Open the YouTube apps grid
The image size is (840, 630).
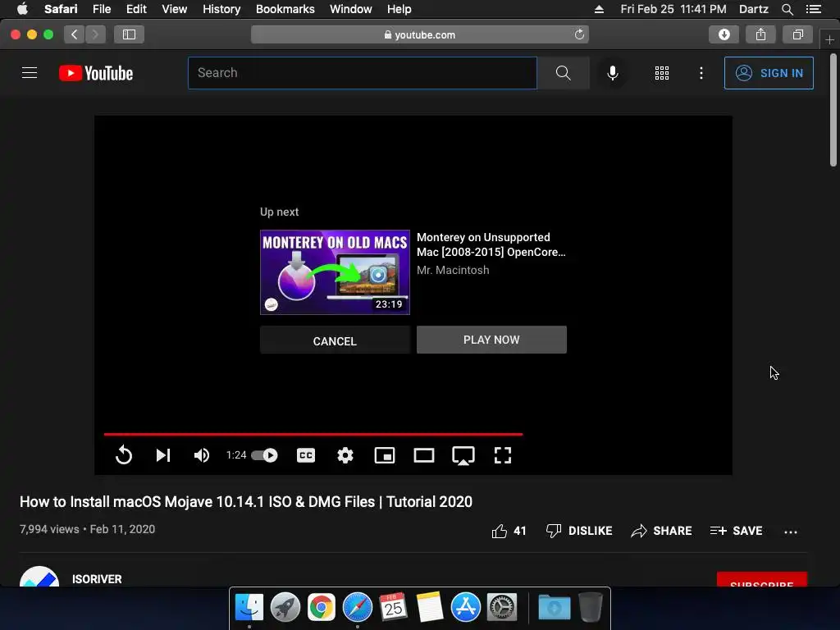tap(662, 73)
